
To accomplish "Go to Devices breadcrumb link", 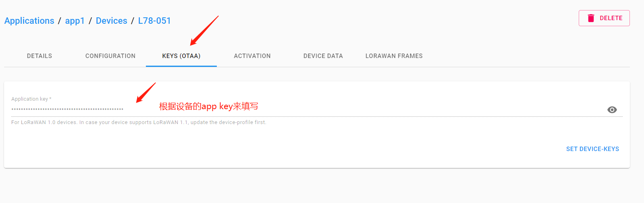I will point(112,21).
